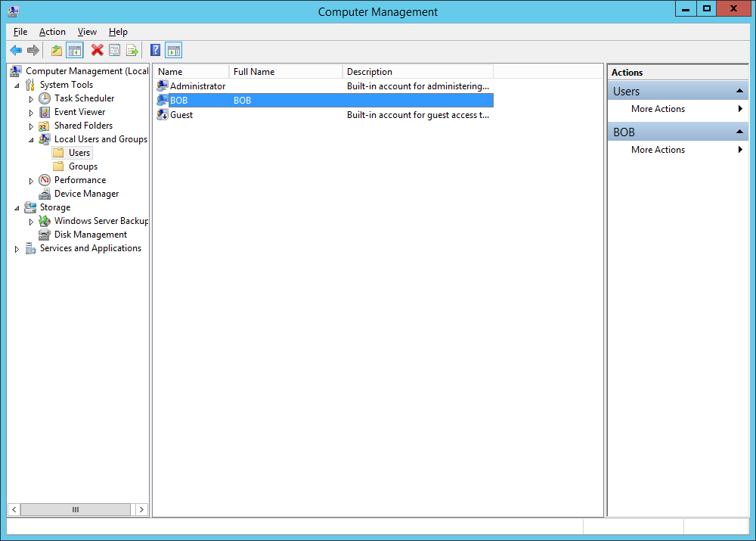Click More Actions under the BOB section
Image resolution: width=756 pixels, height=541 pixels.
click(658, 150)
